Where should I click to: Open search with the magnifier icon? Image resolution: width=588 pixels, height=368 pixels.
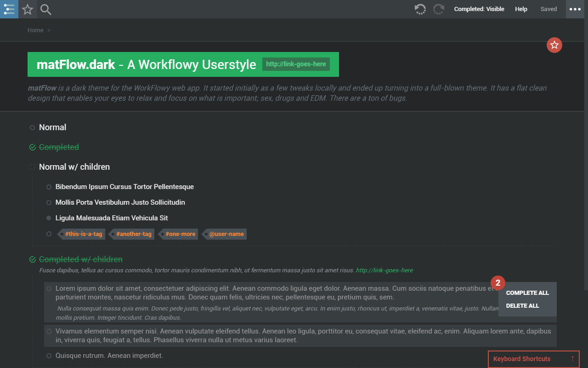[45, 9]
